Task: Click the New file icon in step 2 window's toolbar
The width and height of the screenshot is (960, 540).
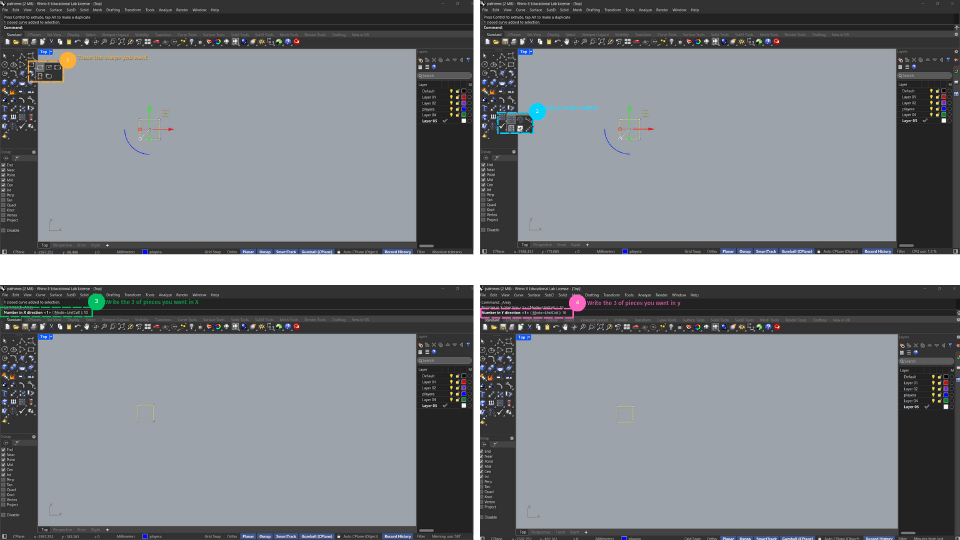Action: point(487,42)
